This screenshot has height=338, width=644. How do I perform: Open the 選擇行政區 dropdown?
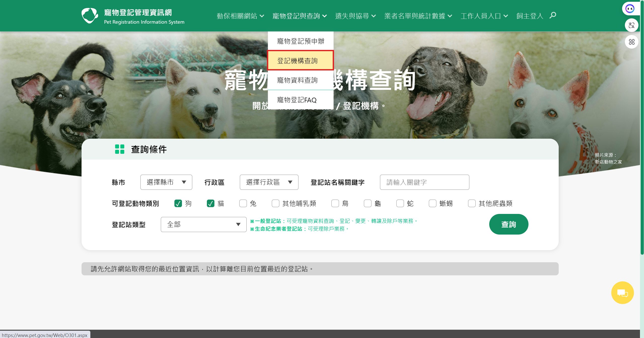point(269,182)
